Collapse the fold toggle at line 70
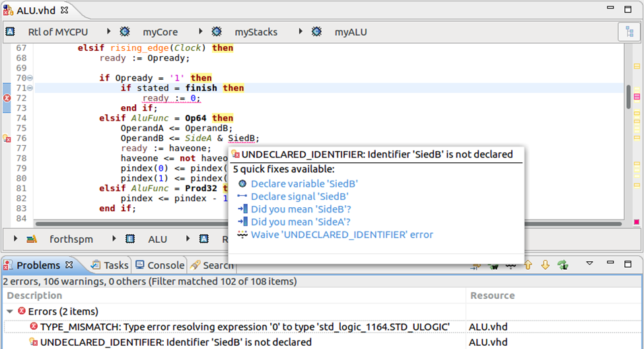644x349 pixels. click(x=30, y=78)
